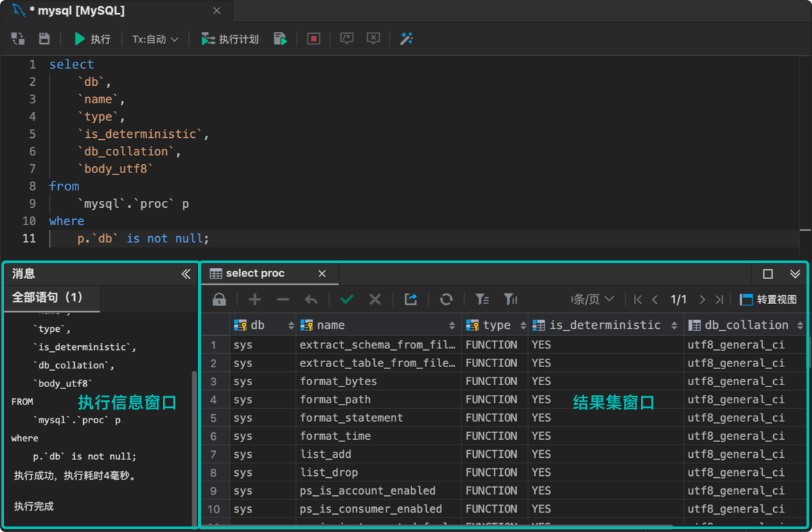Switch to the 全部语句 (1) tab
This screenshot has height=532, width=812.
[x=51, y=299]
